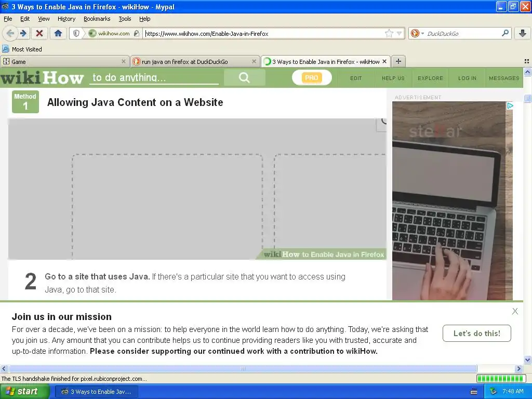Image resolution: width=532 pixels, height=399 pixels.
Task: Go forward with the forward arrow
Action: [x=23, y=33]
